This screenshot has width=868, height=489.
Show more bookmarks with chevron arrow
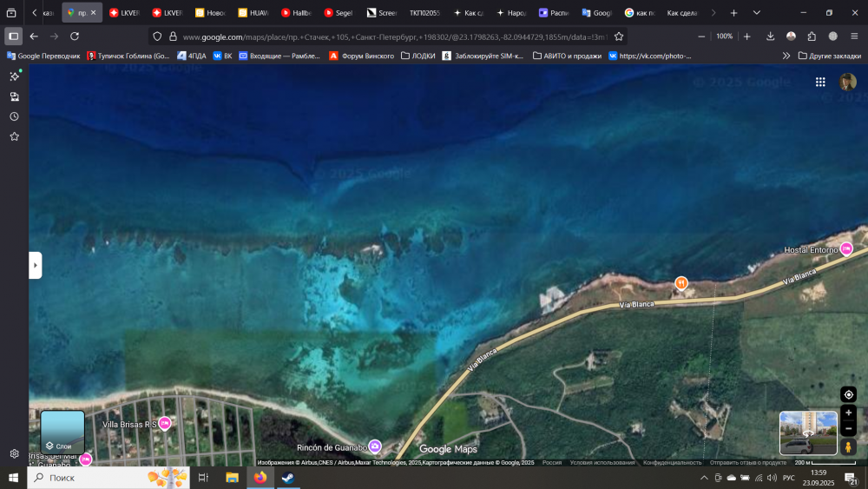tap(786, 56)
